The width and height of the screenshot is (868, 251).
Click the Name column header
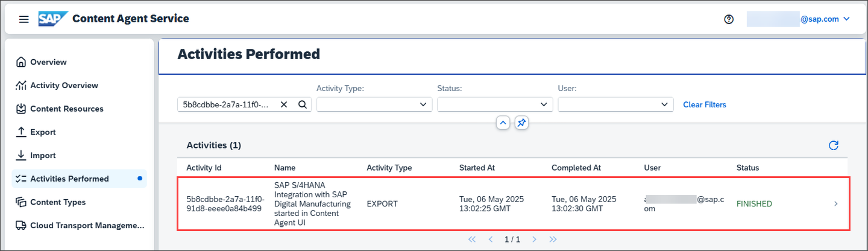point(285,168)
